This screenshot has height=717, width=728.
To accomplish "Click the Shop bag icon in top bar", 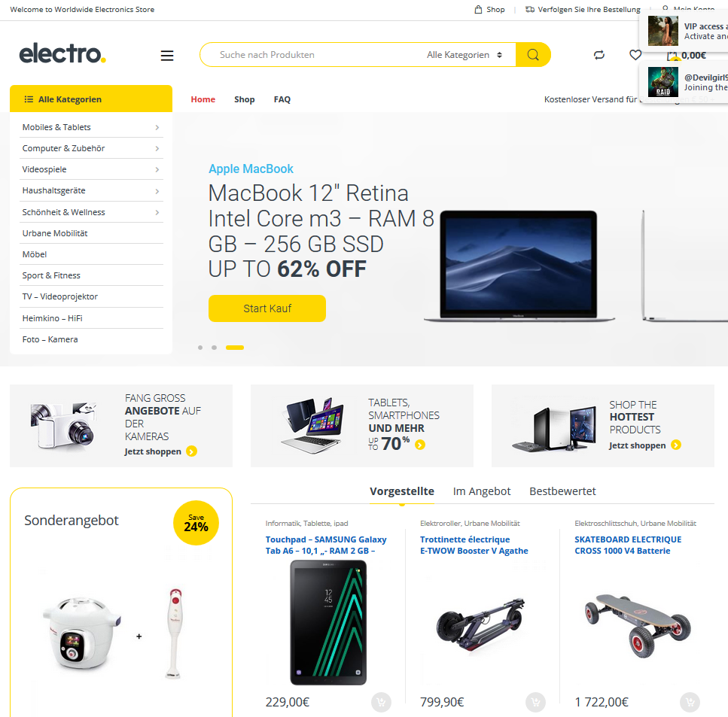I will tap(478, 9).
